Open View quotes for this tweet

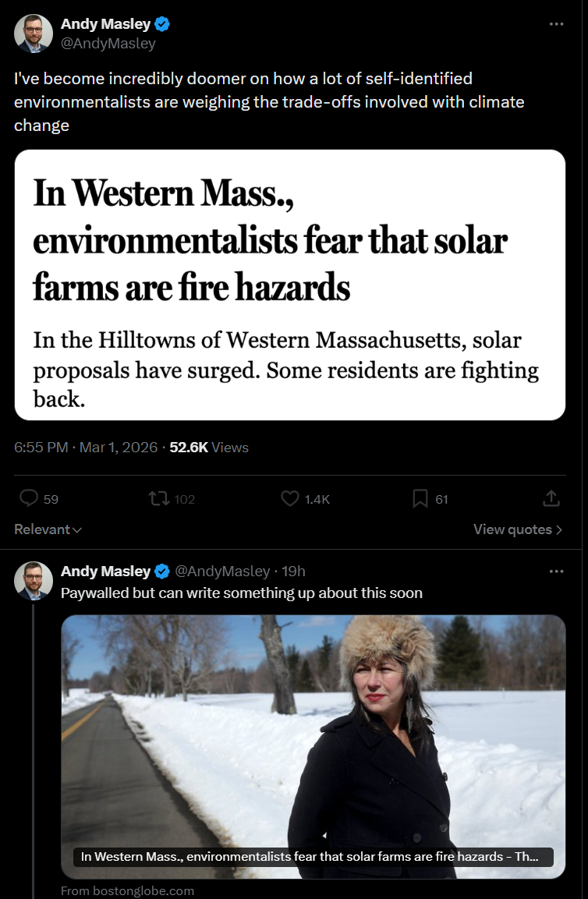[x=517, y=529]
